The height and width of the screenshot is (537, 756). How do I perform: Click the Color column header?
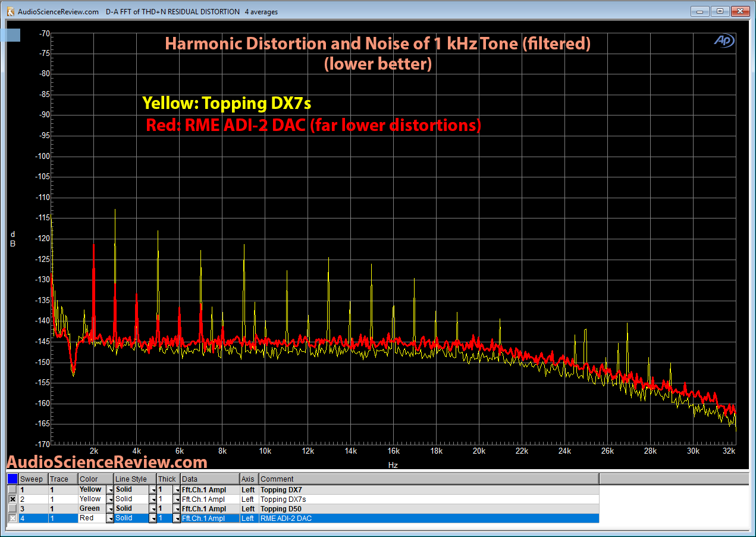click(96, 479)
